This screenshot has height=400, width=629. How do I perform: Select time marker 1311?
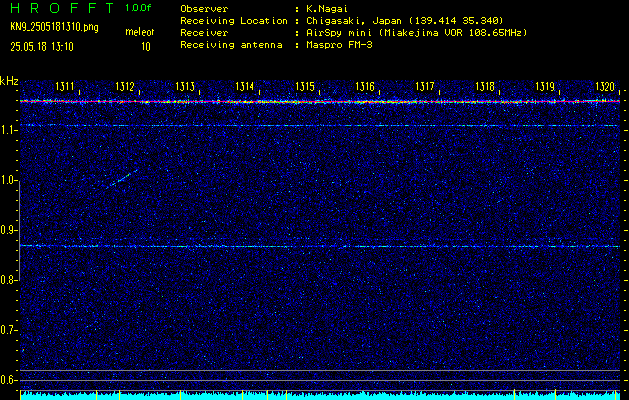[x=65, y=86]
